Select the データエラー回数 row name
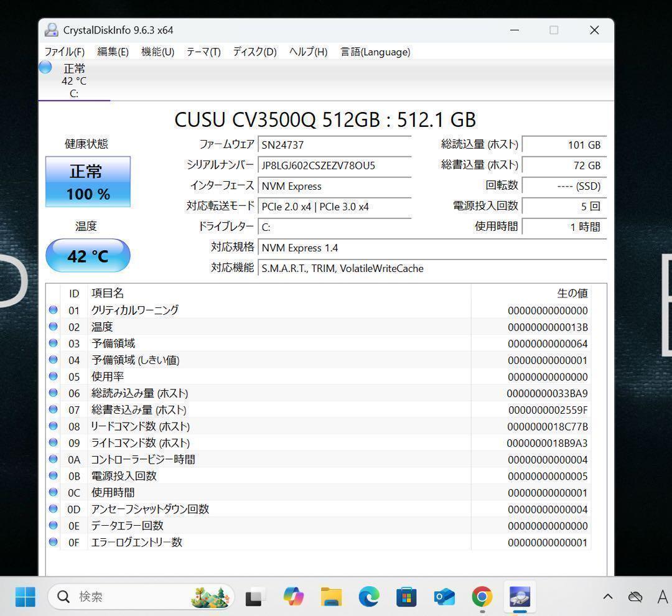 pos(128,526)
